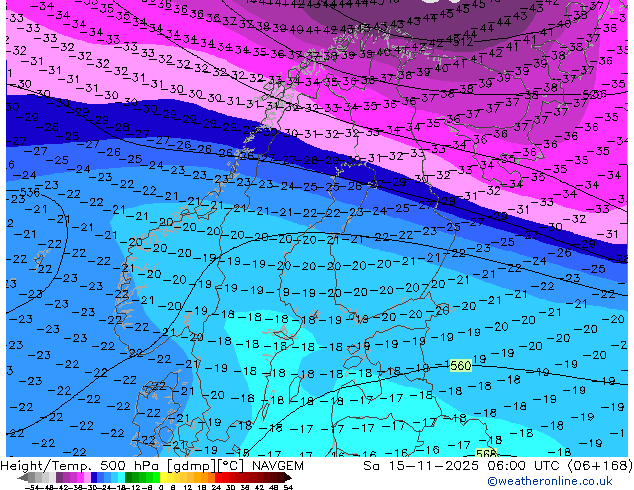Pick the cyan swatch in the temperature legend
The width and height of the screenshot is (634, 490).
tap(121, 477)
